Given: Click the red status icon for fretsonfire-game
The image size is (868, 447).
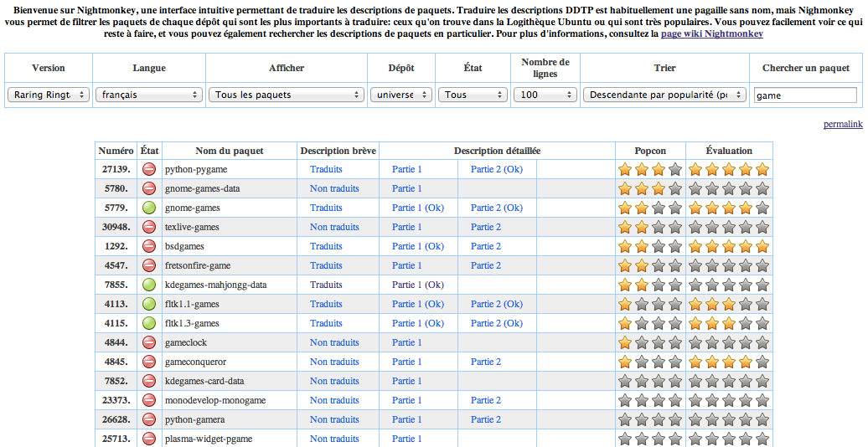Looking at the screenshot, I should (149, 265).
